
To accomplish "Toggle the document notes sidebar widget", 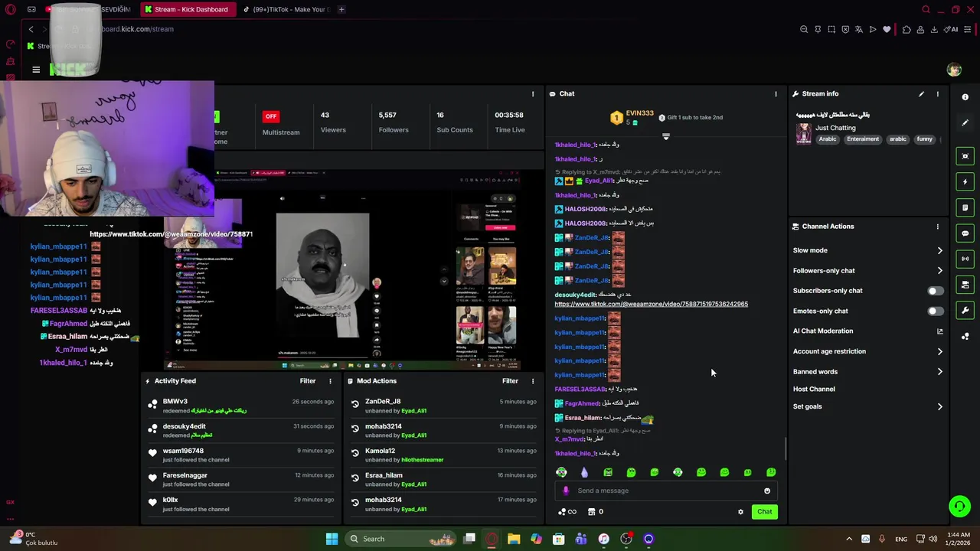I will 965,207.
